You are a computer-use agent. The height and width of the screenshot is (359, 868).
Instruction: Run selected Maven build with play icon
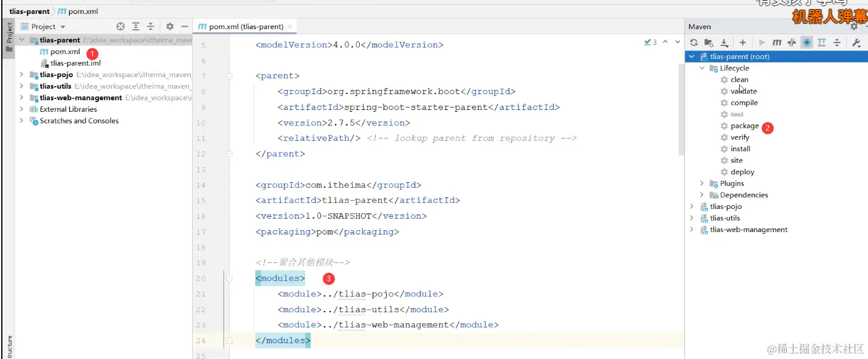point(762,43)
